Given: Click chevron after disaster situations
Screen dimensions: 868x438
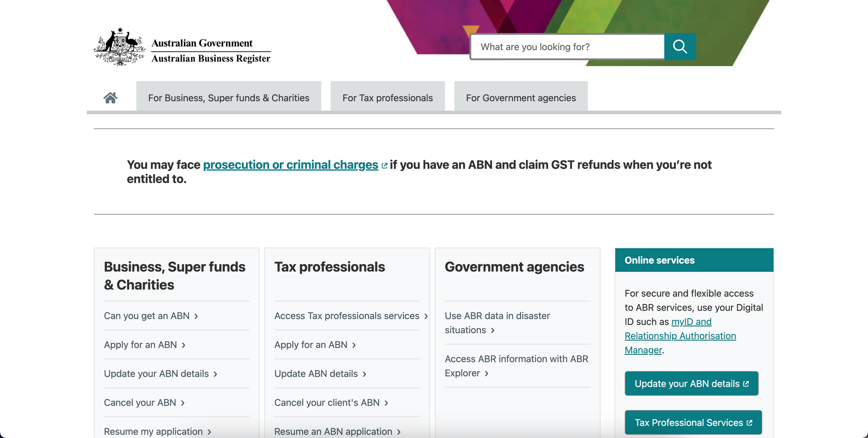Looking at the screenshot, I should [x=493, y=331].
